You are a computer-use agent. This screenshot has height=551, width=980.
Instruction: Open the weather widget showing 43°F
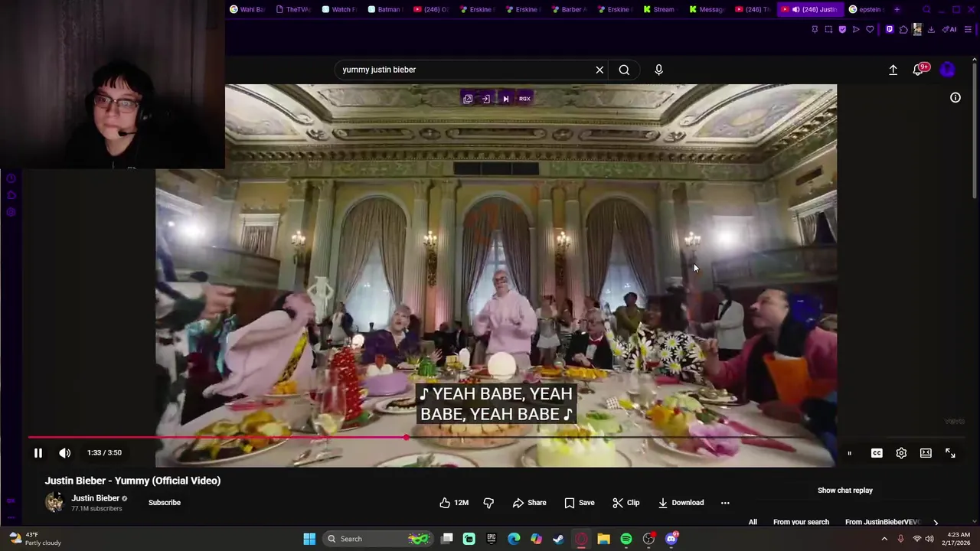[x=34, y=539]
